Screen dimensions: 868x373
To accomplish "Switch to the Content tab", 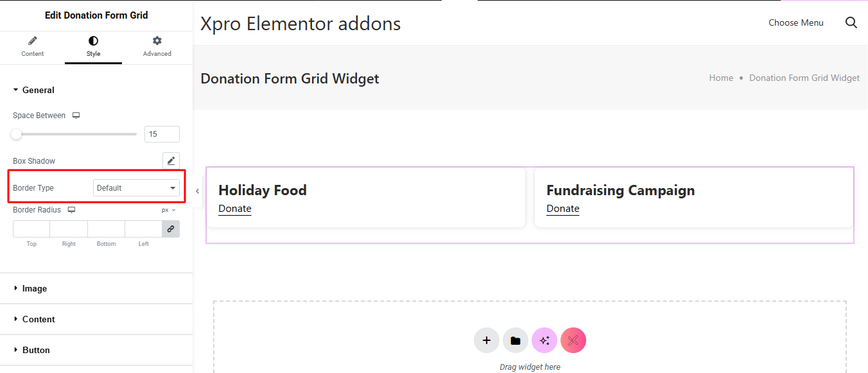I will [32, 47].
